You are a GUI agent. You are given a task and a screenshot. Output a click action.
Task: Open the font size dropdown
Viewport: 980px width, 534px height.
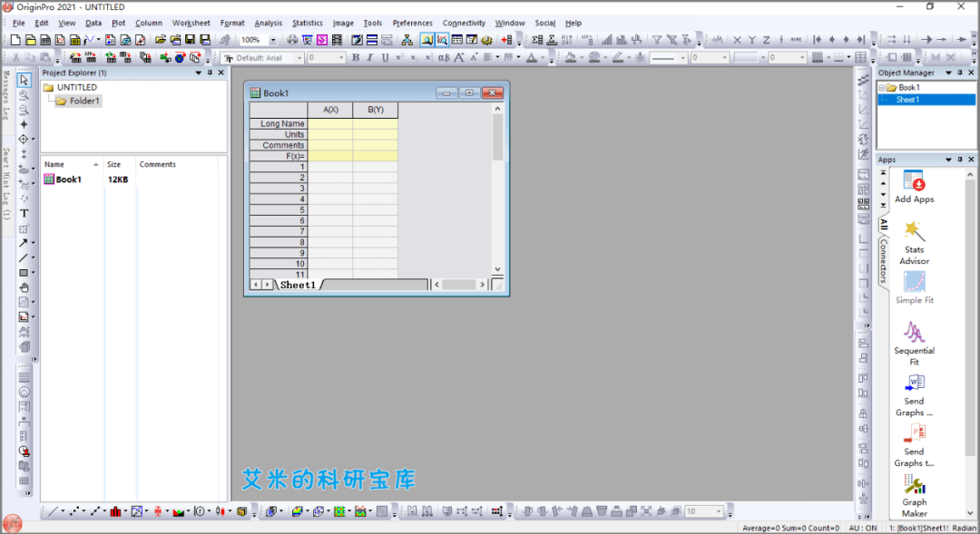click(341, 57)
